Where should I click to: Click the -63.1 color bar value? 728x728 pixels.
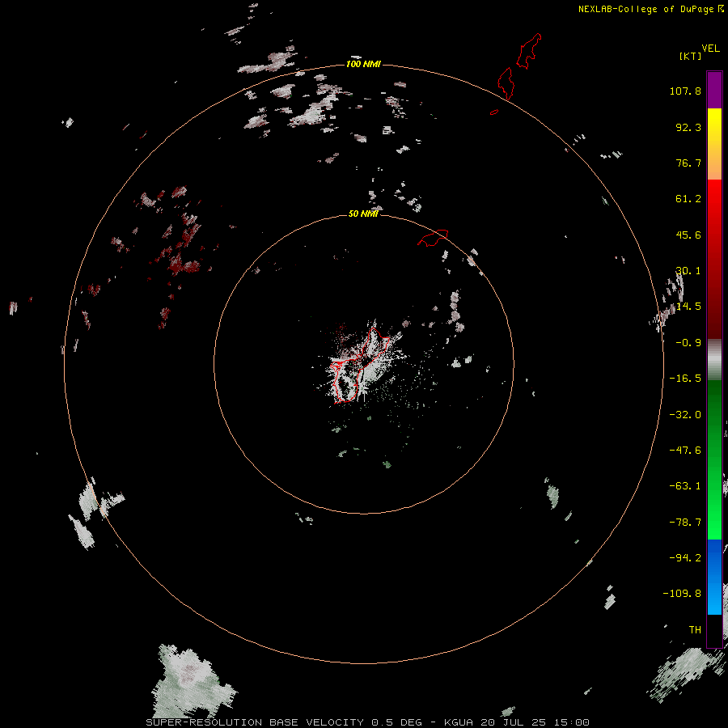685,486
